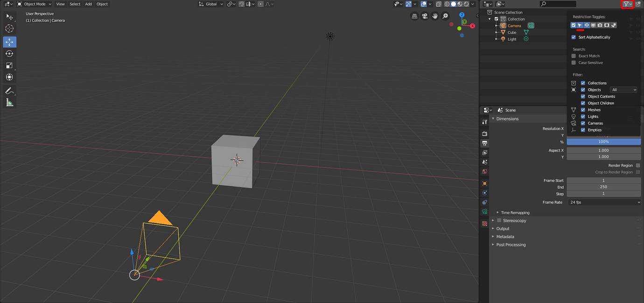Viewport: 644px width, 303px height.
Task: Open the Frame Rate dropdown
Action: (604, 202)
